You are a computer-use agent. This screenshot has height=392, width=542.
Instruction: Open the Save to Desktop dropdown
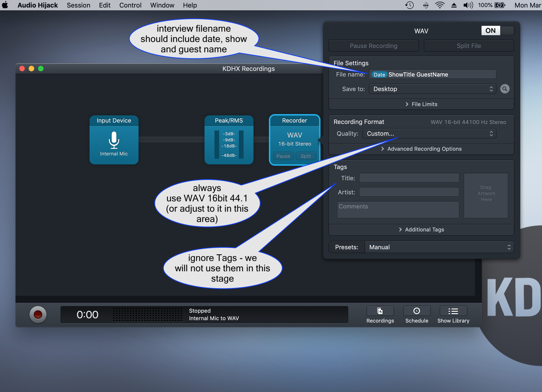[432, 89]
